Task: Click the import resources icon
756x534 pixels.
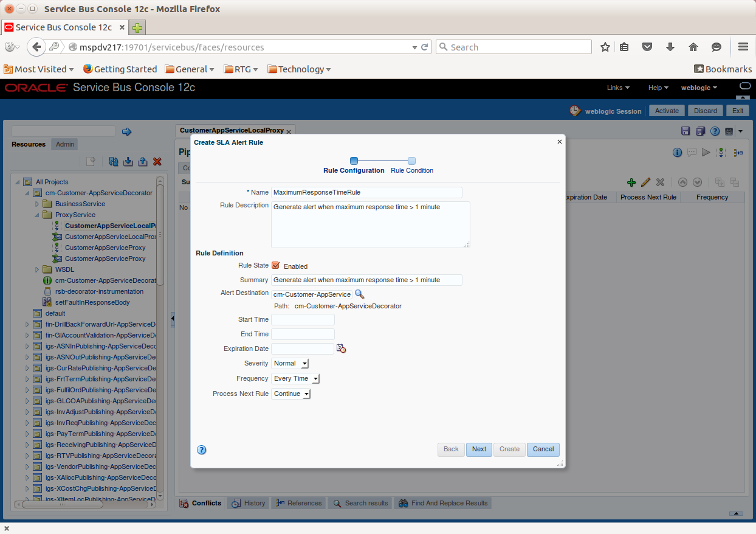Action: coord(128,162)
